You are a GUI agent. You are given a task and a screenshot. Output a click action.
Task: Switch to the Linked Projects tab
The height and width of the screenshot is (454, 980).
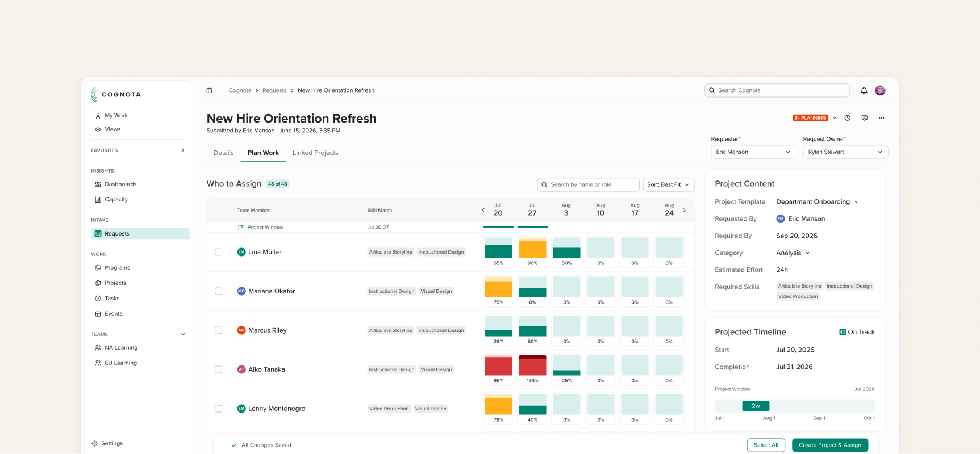(315, 153)
